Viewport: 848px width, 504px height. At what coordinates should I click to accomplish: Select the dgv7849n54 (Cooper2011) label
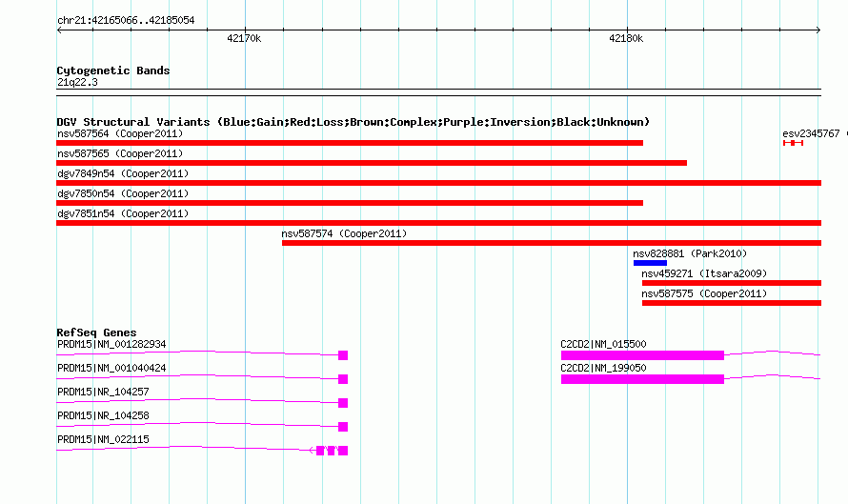123,173
